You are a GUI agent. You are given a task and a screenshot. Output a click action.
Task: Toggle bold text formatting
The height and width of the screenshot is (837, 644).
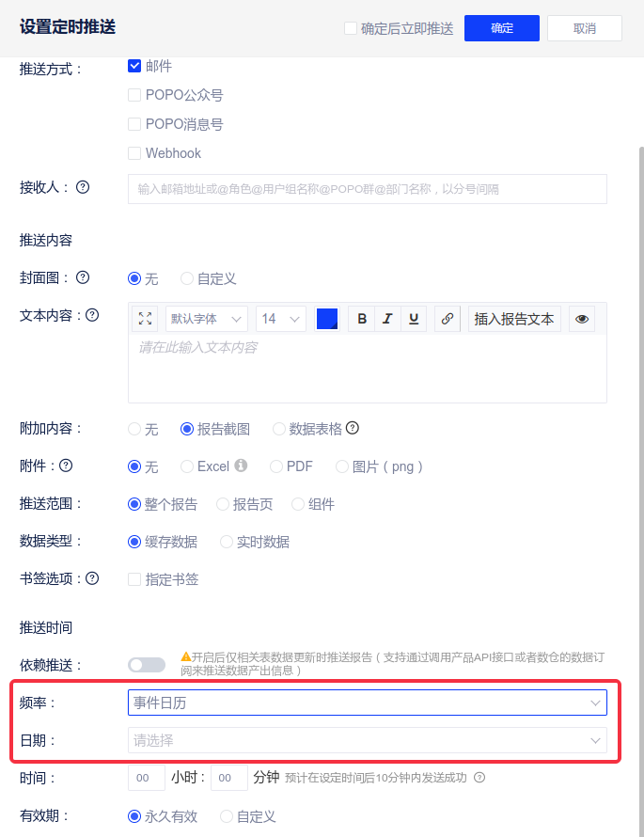362,319
